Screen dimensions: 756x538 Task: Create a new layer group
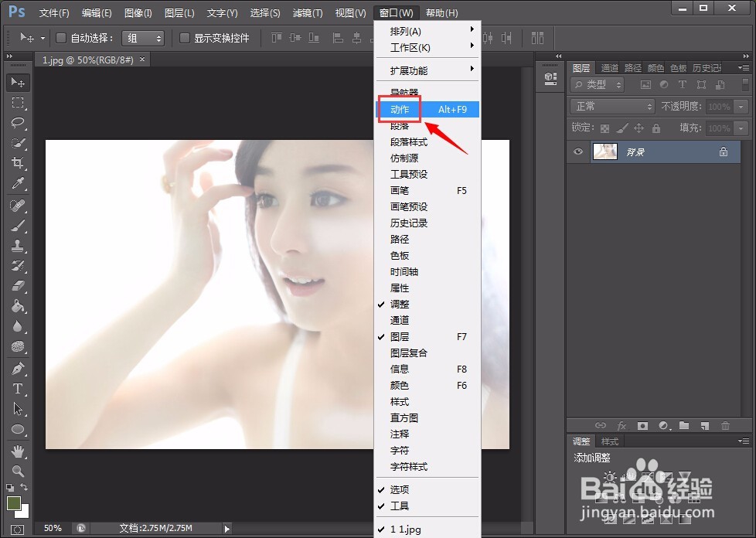pyautogui.click(x=684, y=426)
